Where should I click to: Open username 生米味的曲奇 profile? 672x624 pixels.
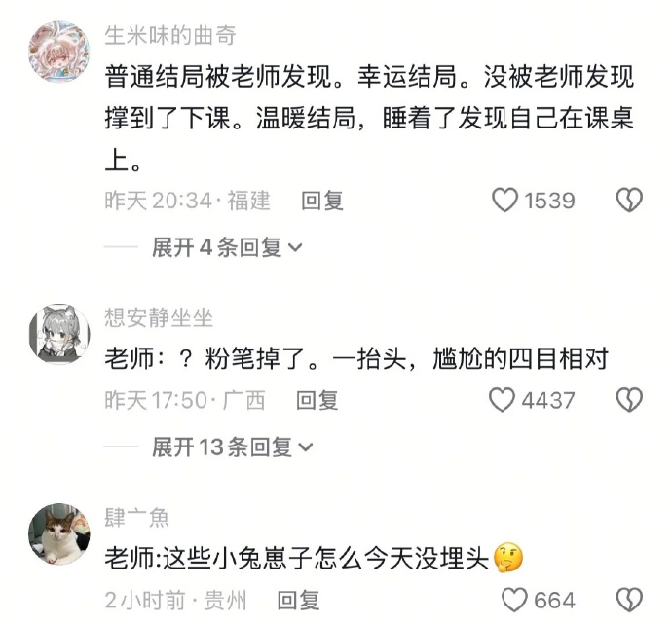click(x=170, y=35)
